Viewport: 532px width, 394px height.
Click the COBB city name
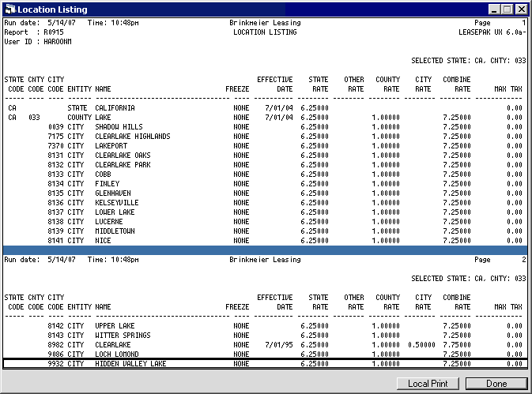(103, 174)
